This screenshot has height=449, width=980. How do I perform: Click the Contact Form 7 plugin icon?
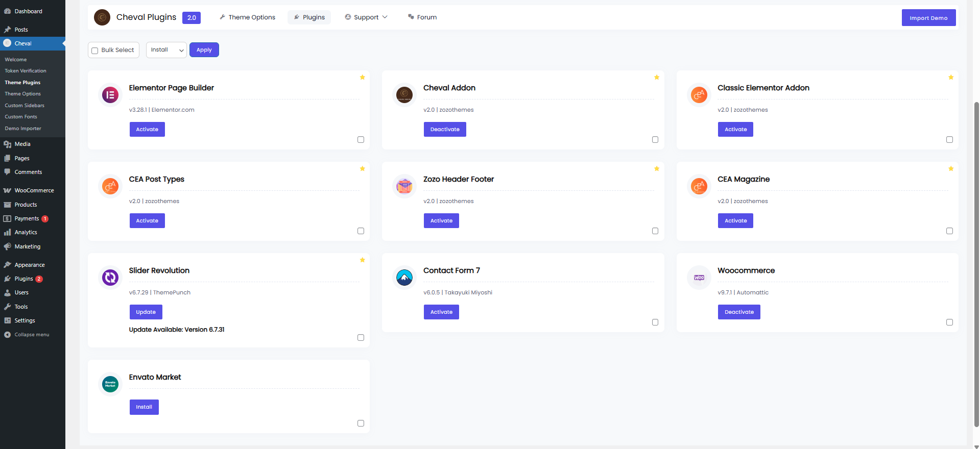[x=404, y=278]
